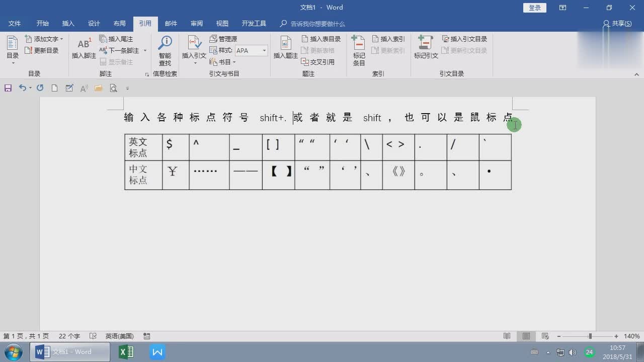Open the 脚注 group dialog launcher

coord(147,74)
